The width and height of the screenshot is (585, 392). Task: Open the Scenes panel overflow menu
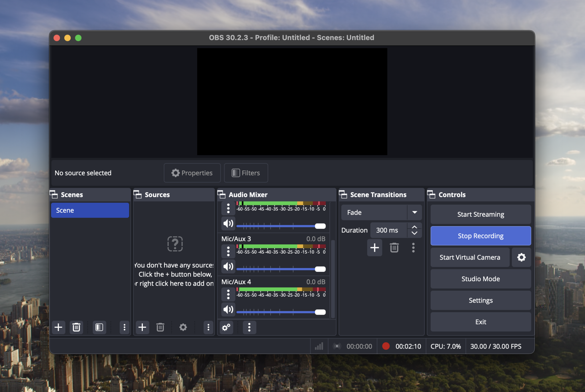pyautogui.click(x=124, y=327)
